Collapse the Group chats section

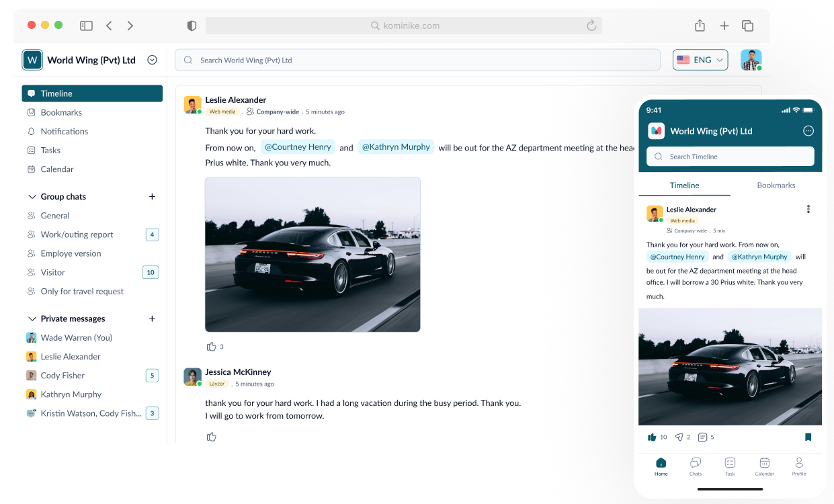(x=32, y=197)
